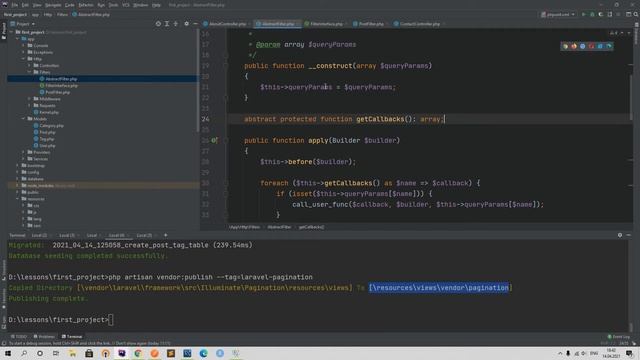Click the getCallbacks breadcrumb below editor

(311, 227)
